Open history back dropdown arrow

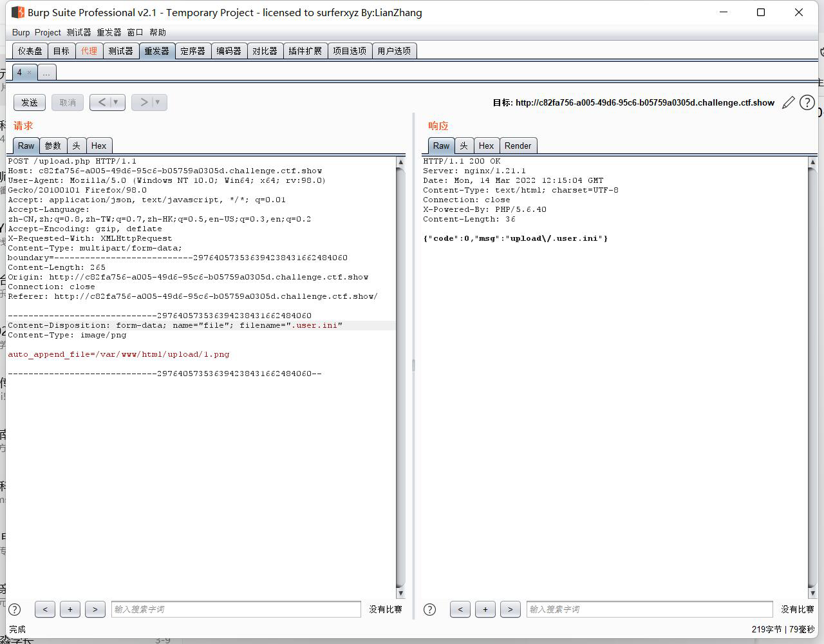(117, 102)
